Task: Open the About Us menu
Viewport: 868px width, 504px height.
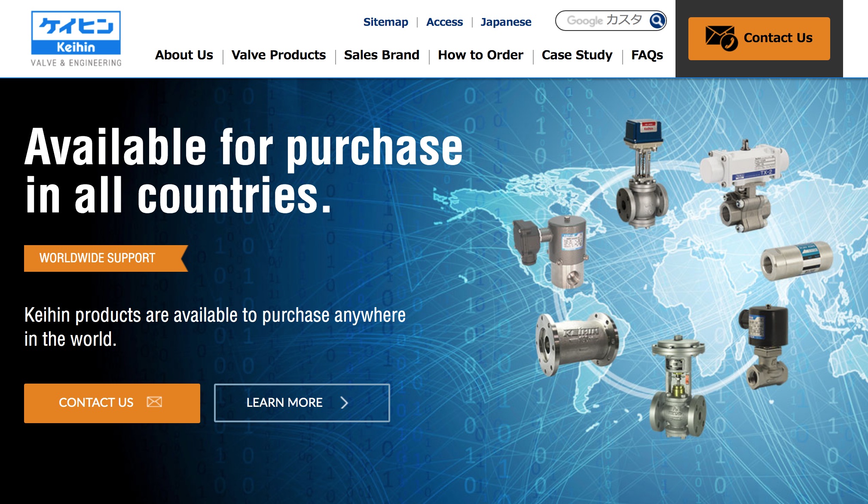Action: coord(184,55)
